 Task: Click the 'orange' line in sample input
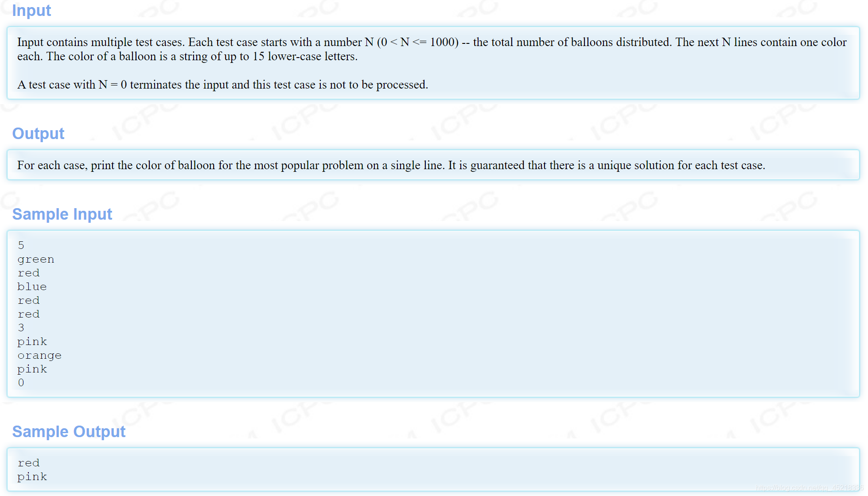click(x=39, y=355)
